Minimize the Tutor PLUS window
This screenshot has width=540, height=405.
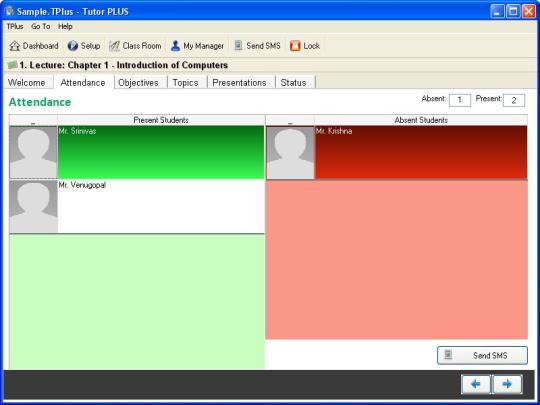pos(497,11)
